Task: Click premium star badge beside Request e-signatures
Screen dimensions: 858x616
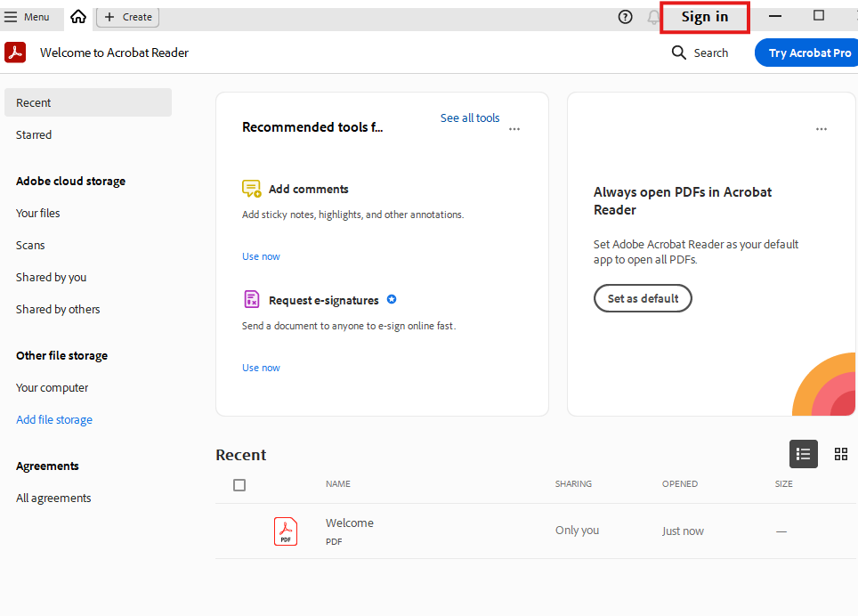Action: coord(392,299)
